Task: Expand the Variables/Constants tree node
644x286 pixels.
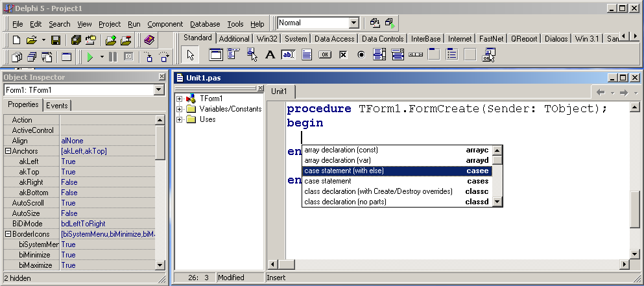Action: click(x=179, y=109)
